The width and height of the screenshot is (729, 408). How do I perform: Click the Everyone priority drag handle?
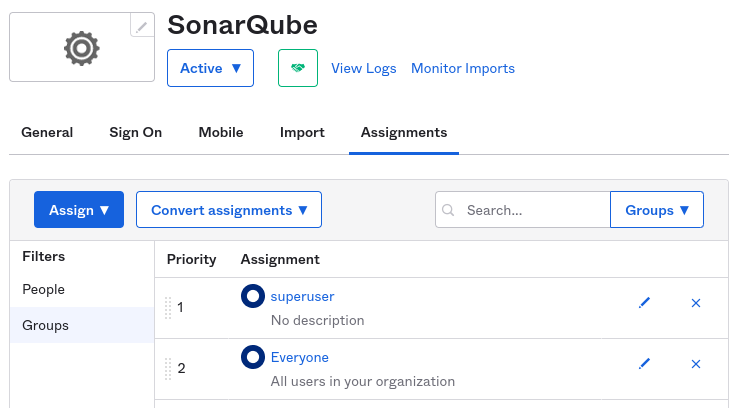tap(168, 368)
